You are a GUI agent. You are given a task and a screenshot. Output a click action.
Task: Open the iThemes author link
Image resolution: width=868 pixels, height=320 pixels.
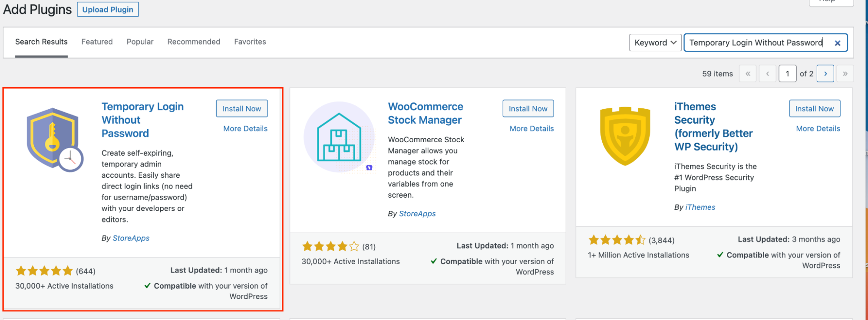click(x=700, y=207)
